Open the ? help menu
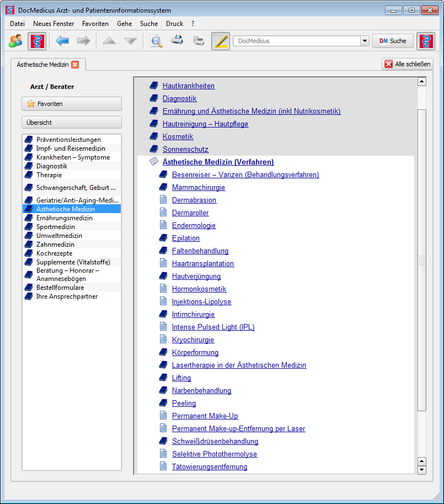The height and width of the screenshot is (504, 444). pyautogui.click(x=192, y=24)
